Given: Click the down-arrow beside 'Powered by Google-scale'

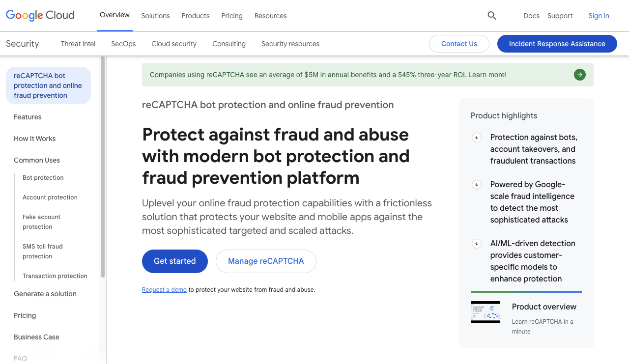Looking at the screenshot, I should (477, 185).
